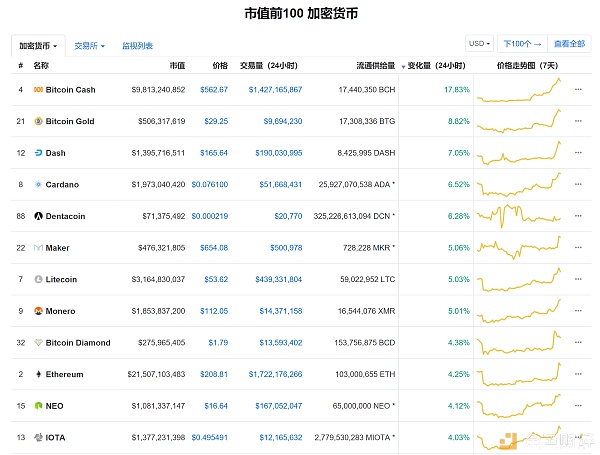Open more options for Monero row
Screen dimensions: 600x455
pyautogui.click(x=578, y=310)
